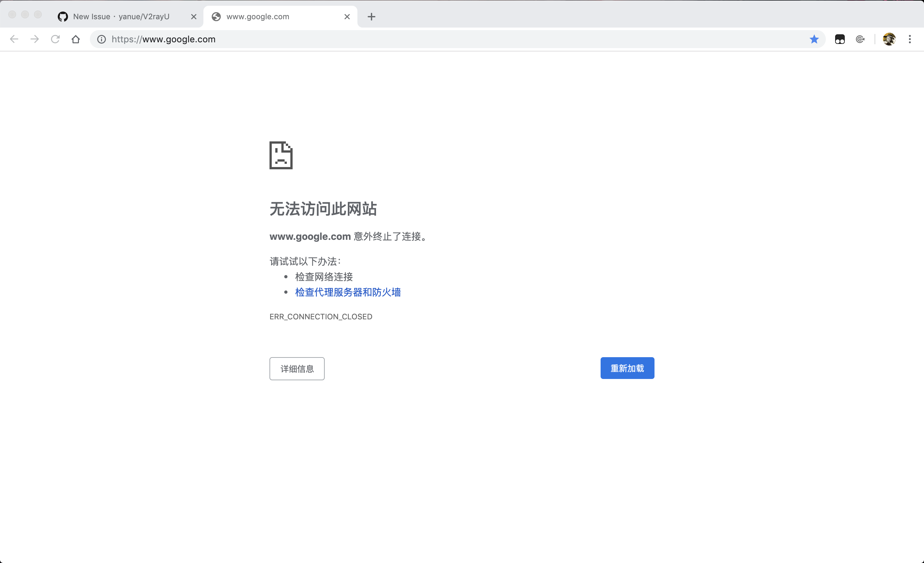Click the 检查网络连接 suggestion text
This screenshot has height=563, width=924.
point(324,277)
